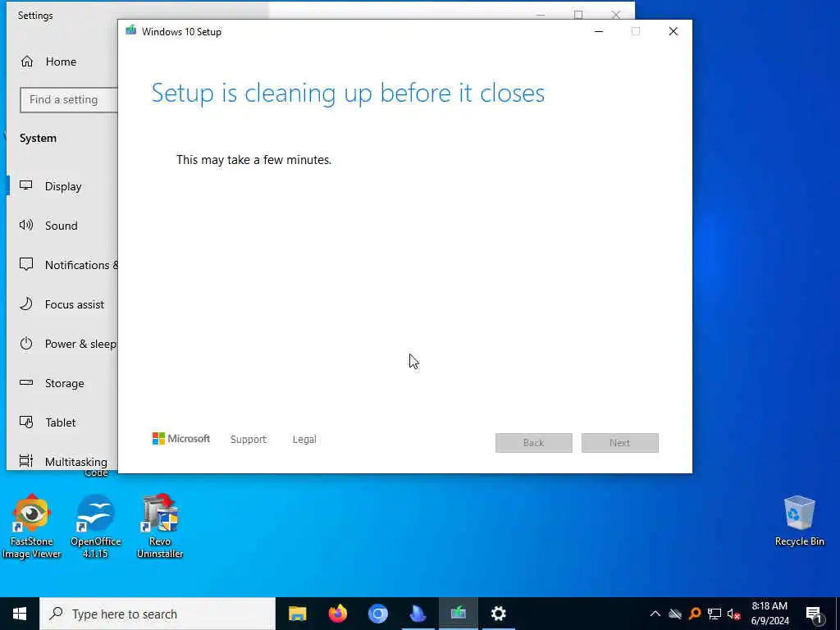This screenshot has width=840, height=630.
Task: Click the Power & sleep power icon
Action: [25, 344]
